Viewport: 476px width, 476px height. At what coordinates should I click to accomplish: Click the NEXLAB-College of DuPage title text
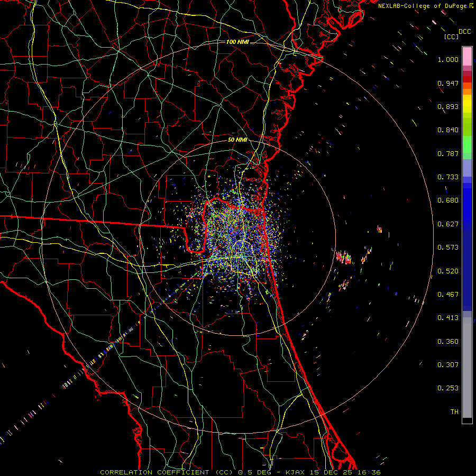point(423,6)
